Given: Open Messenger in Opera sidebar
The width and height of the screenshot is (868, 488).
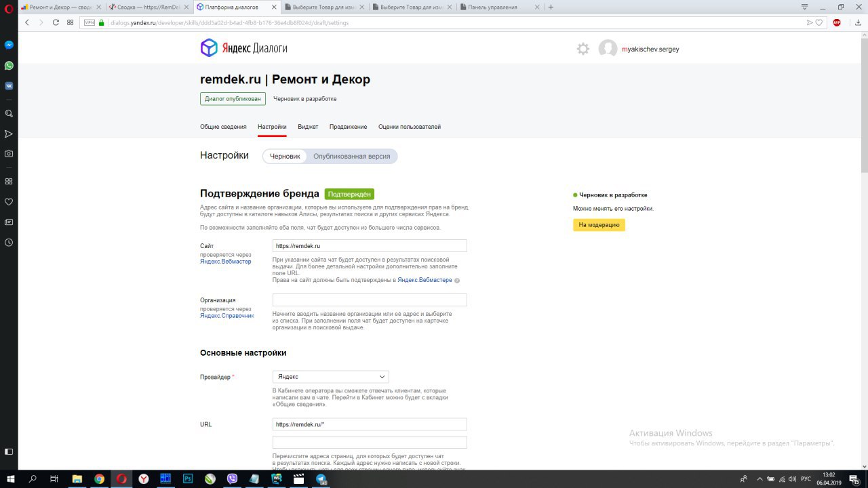Looking at the screenshot, I should pos(9,45).
